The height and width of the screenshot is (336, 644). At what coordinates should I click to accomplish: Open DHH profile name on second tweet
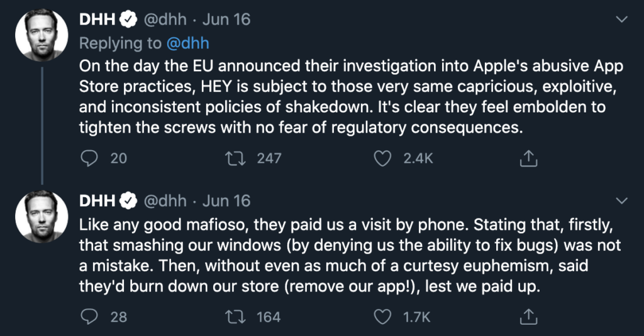pos(97,201)
